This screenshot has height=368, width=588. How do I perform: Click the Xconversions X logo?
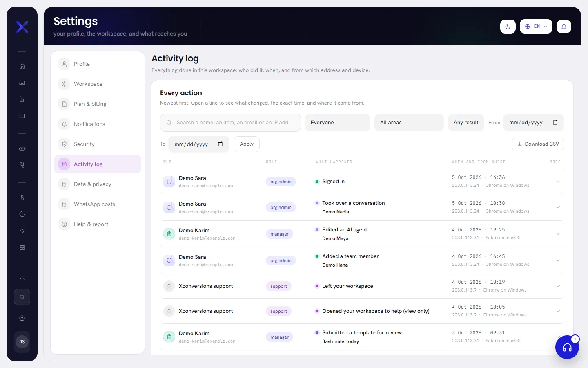click(22, 27)
